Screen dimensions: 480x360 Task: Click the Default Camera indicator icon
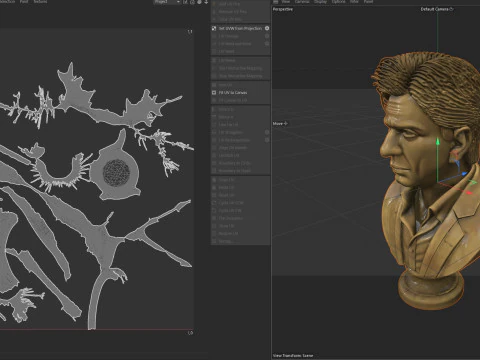pyautogui.click(x=451, y=9)
